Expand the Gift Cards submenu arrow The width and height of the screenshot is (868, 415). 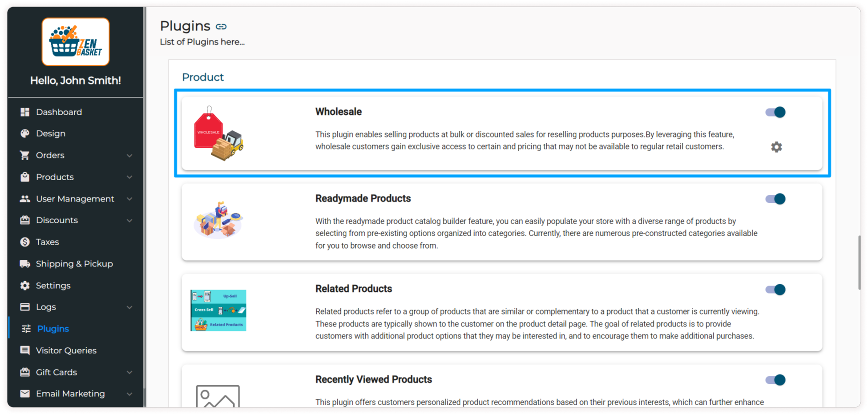point(129,372)
